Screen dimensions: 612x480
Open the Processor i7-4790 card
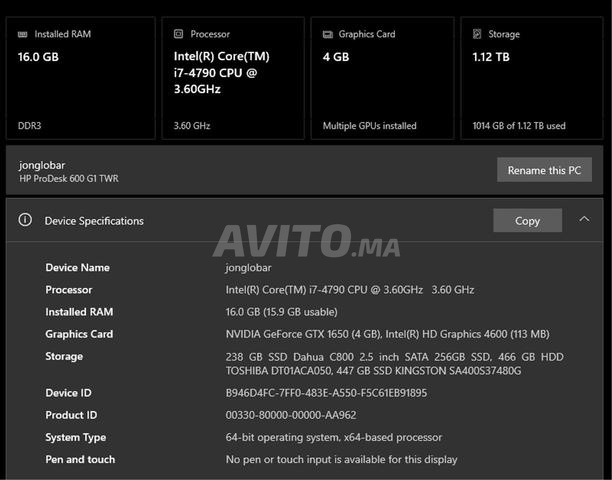233,78
